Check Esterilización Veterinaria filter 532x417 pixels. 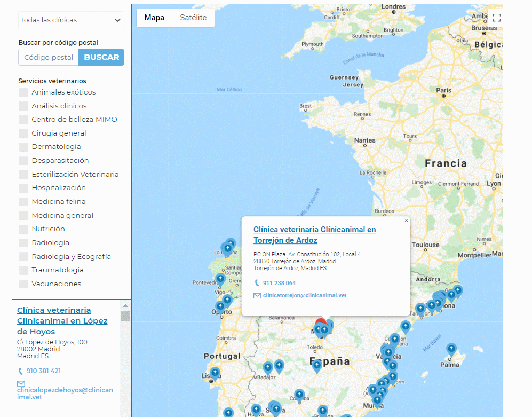[23, 174]
